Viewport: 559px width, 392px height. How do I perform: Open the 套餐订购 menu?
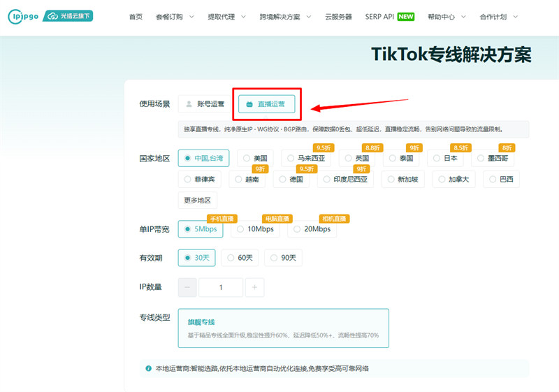coord(169,17)
